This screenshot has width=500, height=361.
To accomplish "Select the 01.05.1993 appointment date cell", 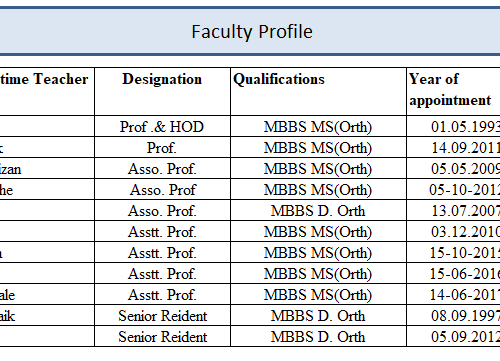I will click(x=453, y=126).
